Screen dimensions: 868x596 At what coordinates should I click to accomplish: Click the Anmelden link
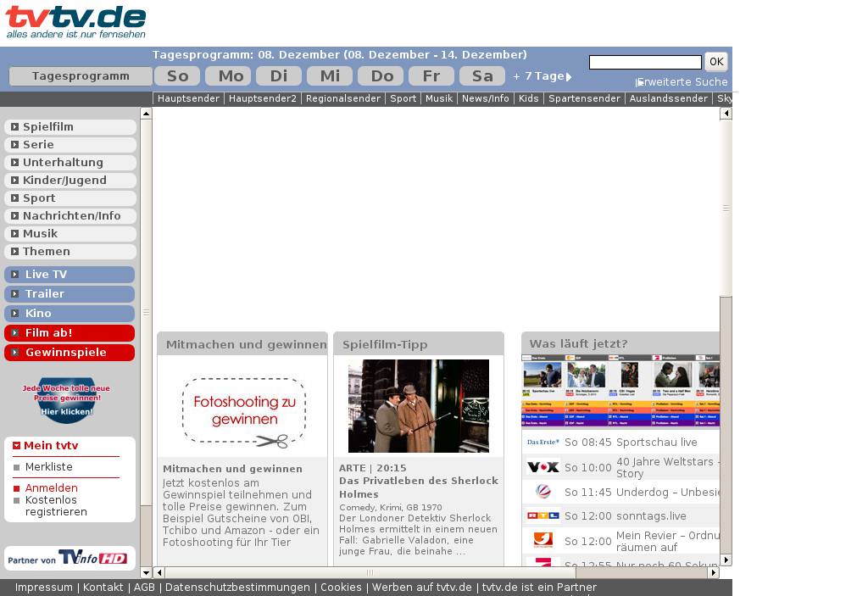pos(51,488)
